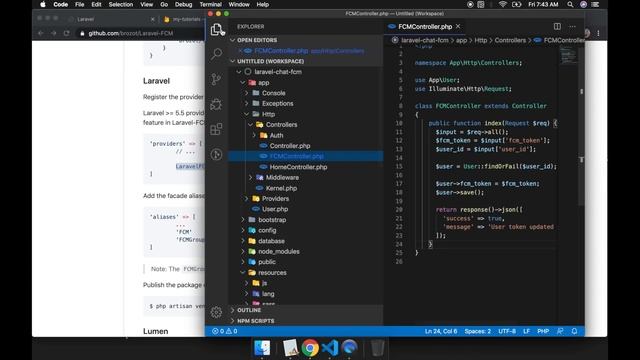640x360 pixels.
Task: Open the Trash in the Dock
Action: (x=378, y=348)
